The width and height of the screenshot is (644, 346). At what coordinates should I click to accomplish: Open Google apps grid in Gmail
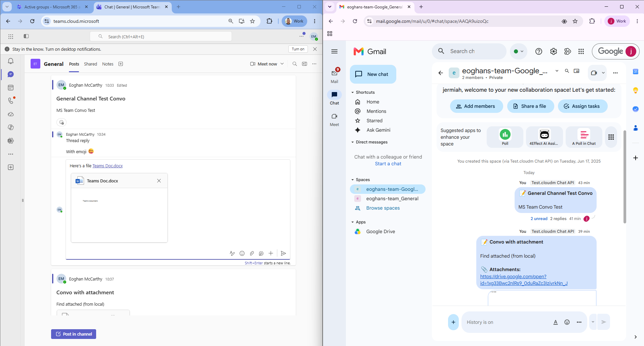pyautogui.click(x=581, y=51)
